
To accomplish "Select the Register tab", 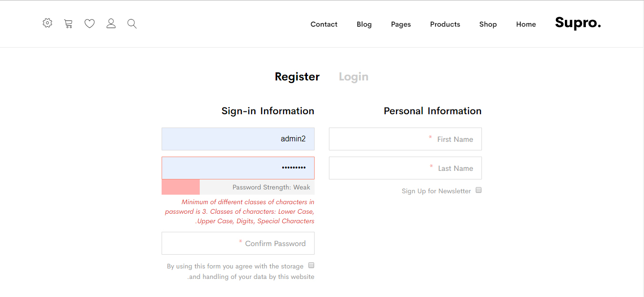I will click(x=297, y=77).
